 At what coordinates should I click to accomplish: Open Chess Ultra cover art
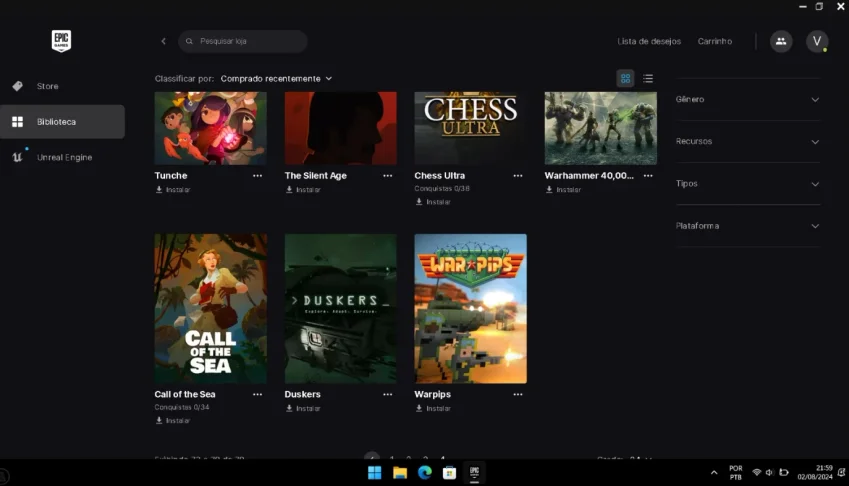coord(471,128)
